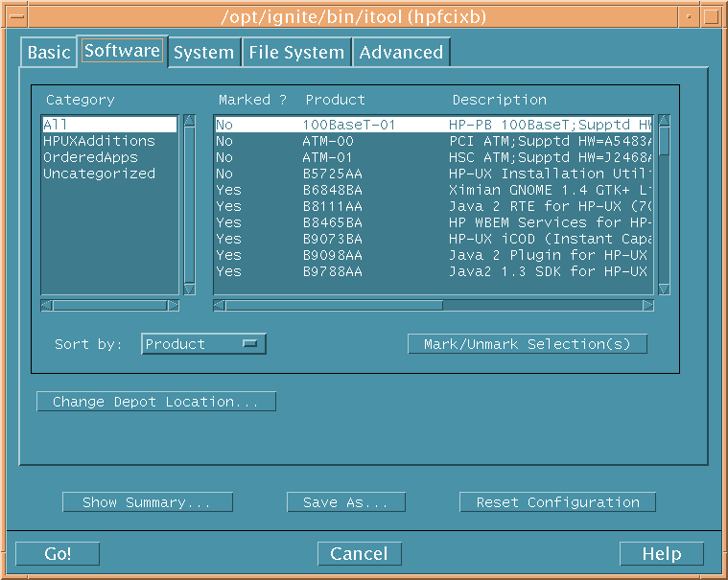
Task: Click Reset Configuration button
Action: click(x=557, y=502)
